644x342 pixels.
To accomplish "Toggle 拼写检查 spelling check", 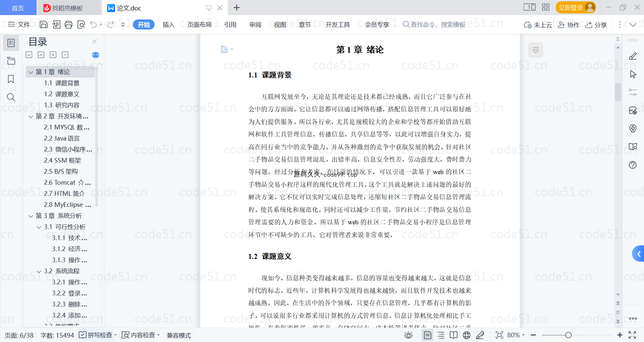I will pyautogui.click(x=96, y=335).
